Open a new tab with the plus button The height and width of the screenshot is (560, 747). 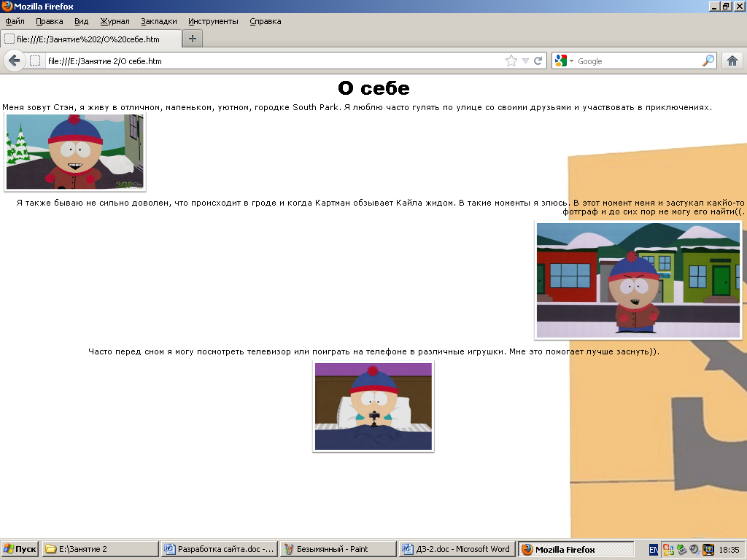tap(193, 39)
